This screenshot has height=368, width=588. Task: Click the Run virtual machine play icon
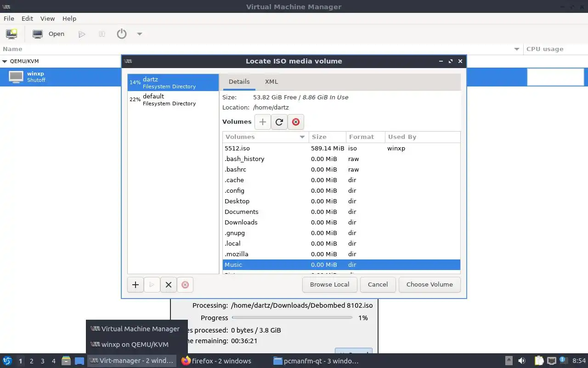point(82,34)
